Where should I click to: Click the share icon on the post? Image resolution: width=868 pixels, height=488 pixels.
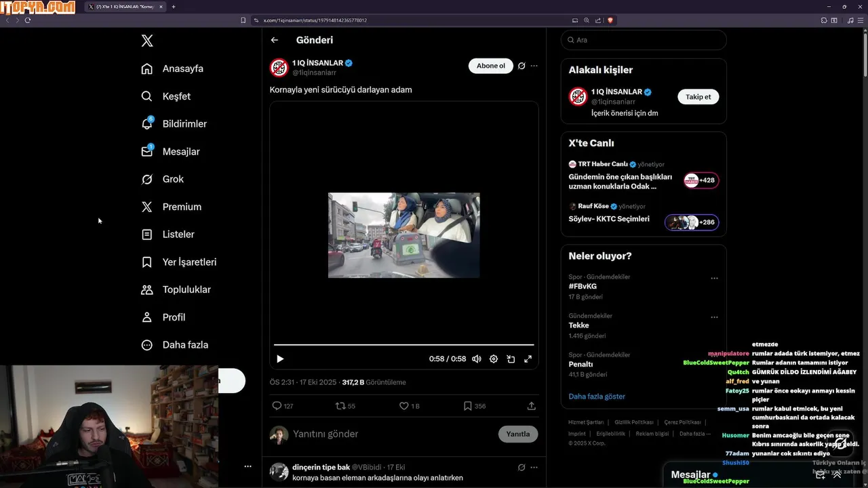(x=532, y=406)
